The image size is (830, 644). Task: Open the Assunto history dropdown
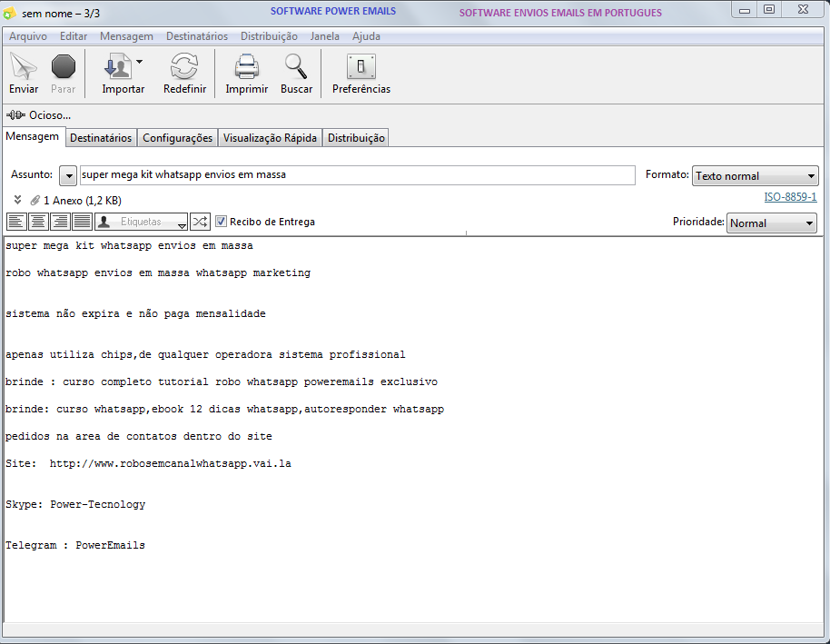(x=68, y=175)
